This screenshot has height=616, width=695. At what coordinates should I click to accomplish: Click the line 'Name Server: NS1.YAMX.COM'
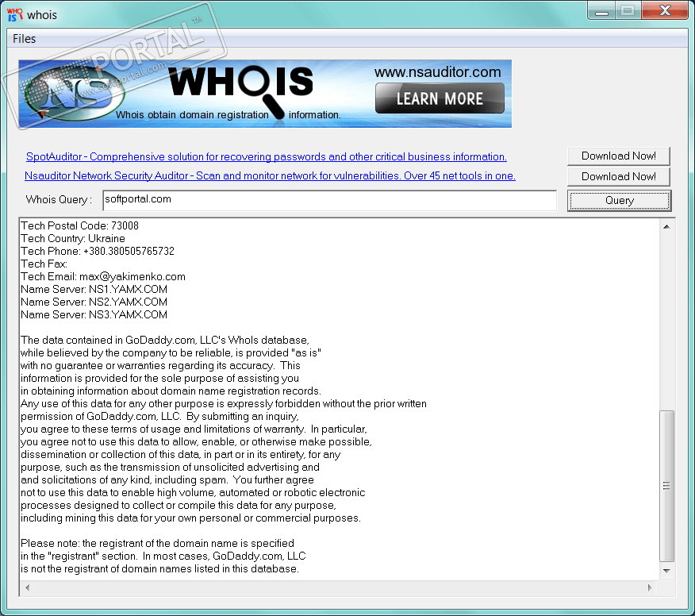point(94,290)
